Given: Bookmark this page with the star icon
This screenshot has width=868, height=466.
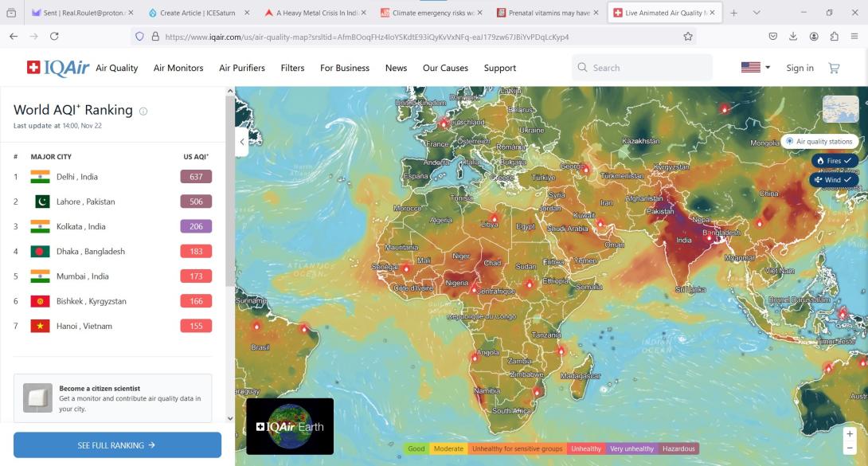Looking at the screenshot, I should 688,37.
